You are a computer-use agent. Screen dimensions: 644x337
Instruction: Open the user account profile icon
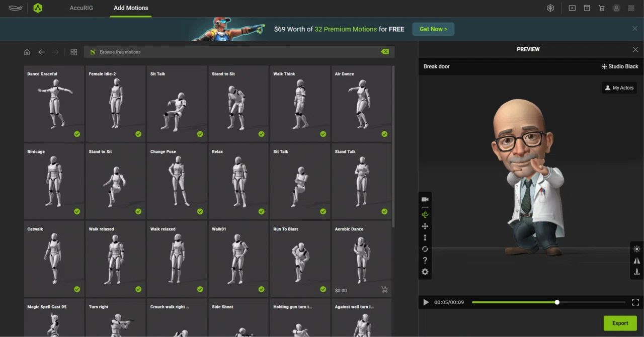[x=616, y=8]
